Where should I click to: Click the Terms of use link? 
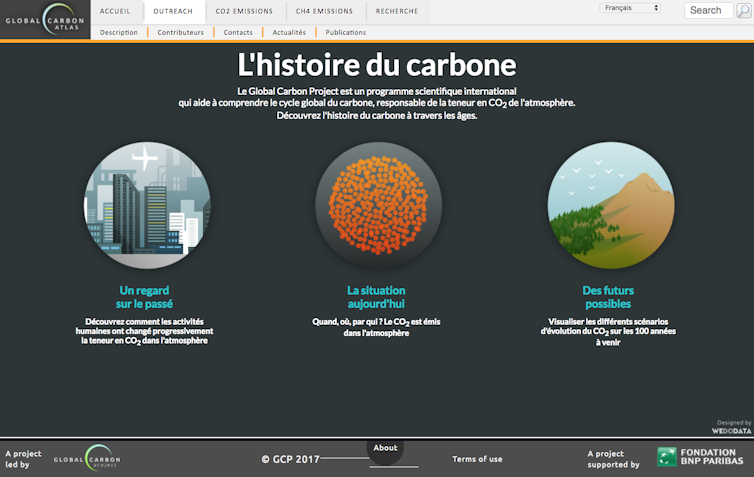[477, 459]
